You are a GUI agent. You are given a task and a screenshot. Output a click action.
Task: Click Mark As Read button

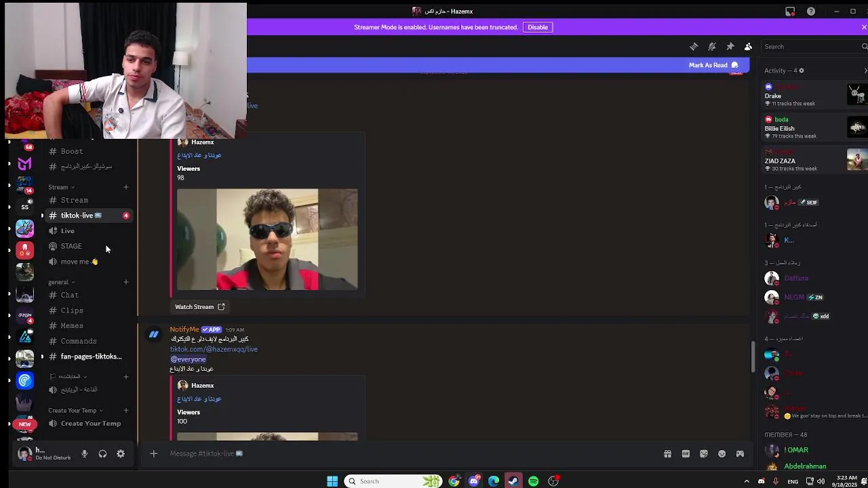tap(713, 65)
